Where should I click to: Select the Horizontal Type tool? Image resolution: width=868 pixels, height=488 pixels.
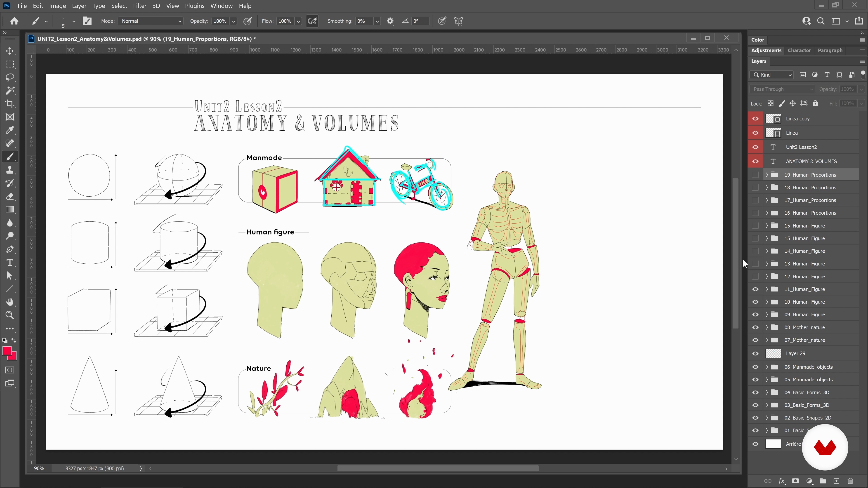click(10, 262)
